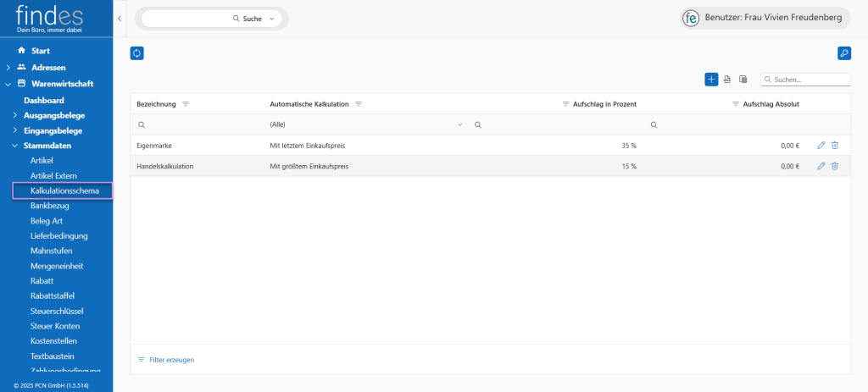Open the column chooser icon

(743, 80)
